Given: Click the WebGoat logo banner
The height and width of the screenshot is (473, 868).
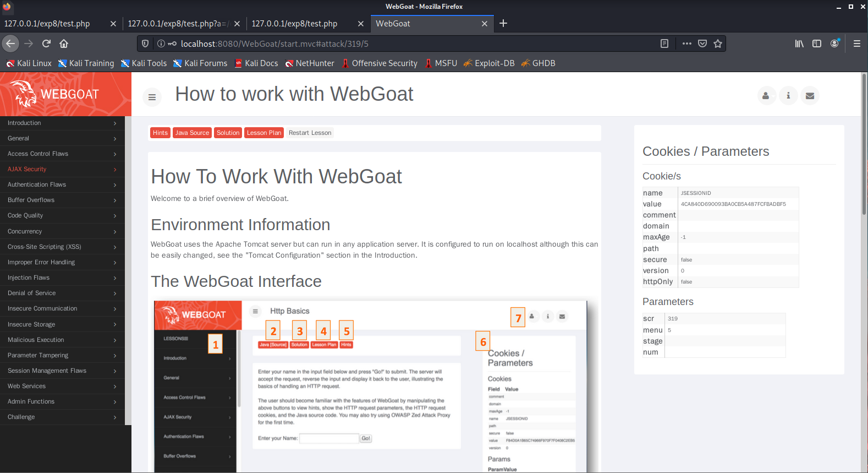Looking at the screenshot, I should 65,94.
